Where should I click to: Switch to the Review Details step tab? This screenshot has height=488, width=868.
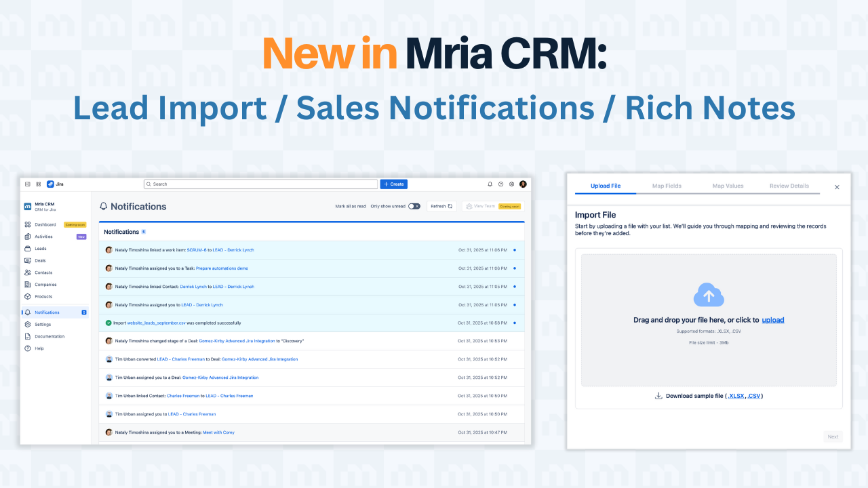(789, 186)
